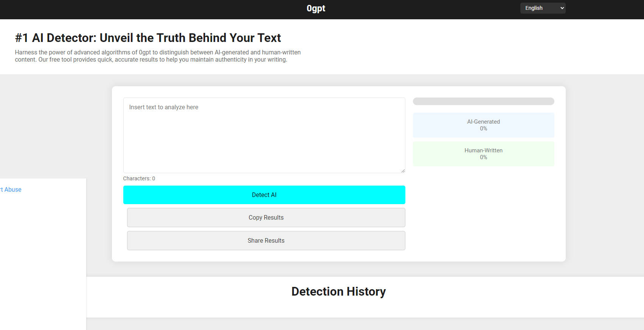This screenshot has width=644, height=330.
Task: Select the AI-Generated label text
Action: [483, 122]
